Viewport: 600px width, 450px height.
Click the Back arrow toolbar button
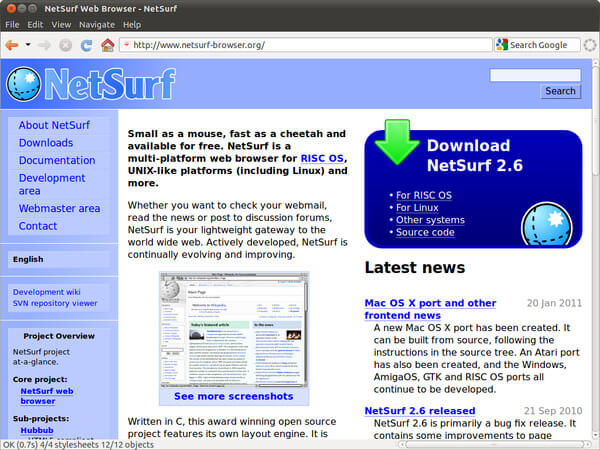(x=12, y=45)
